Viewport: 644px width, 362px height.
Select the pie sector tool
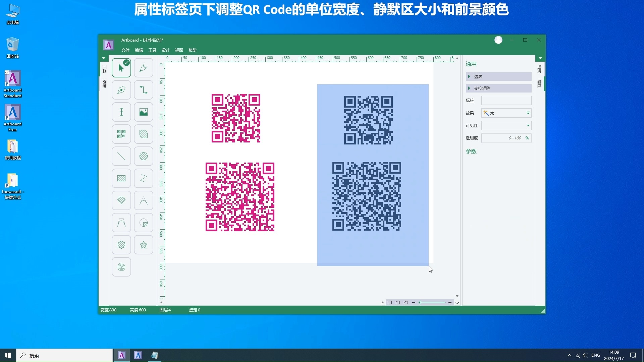pyautogui.click(x=144, y=223)
